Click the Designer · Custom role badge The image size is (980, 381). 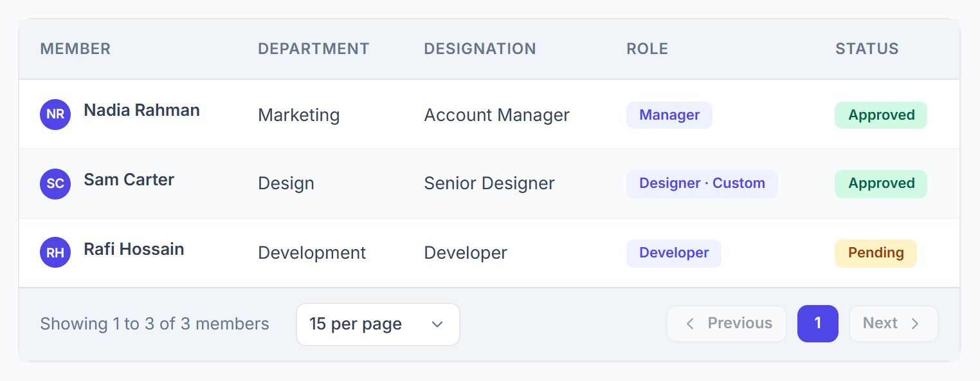click(702, 183)
